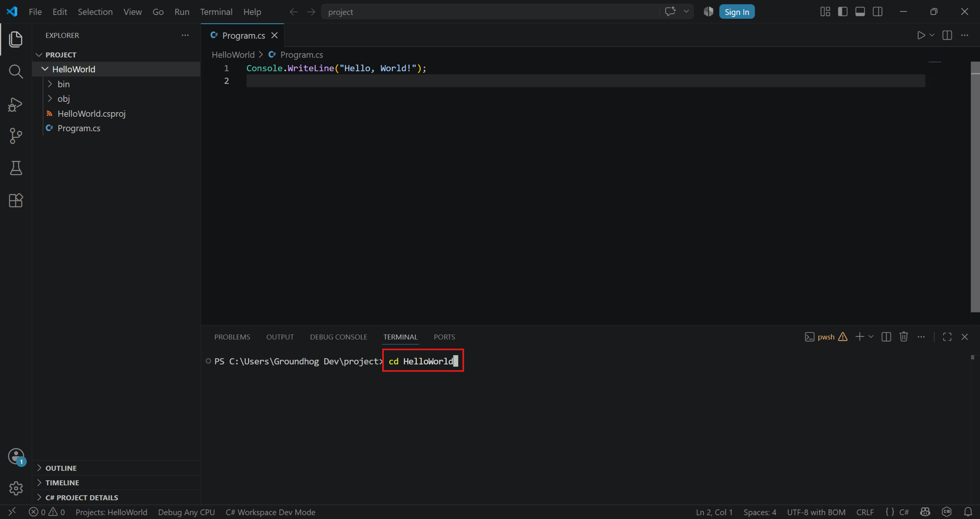This screenshot has height=519, width=980.
Task: Open the Terminal menu
Action: pos(216,12)
